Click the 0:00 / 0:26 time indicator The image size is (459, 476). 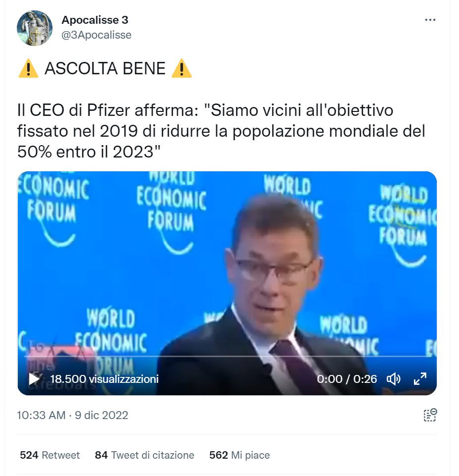pyautogui.click(x=347, y=379)
